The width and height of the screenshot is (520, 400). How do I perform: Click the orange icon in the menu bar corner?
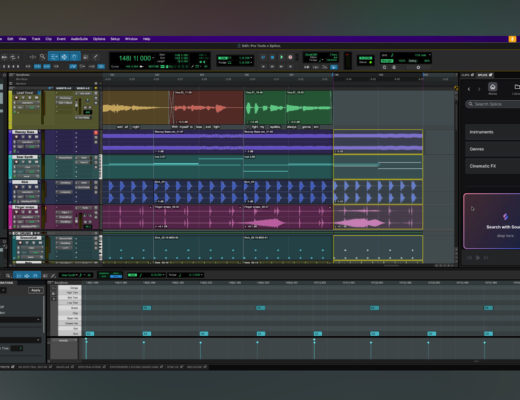click(512, 39)
